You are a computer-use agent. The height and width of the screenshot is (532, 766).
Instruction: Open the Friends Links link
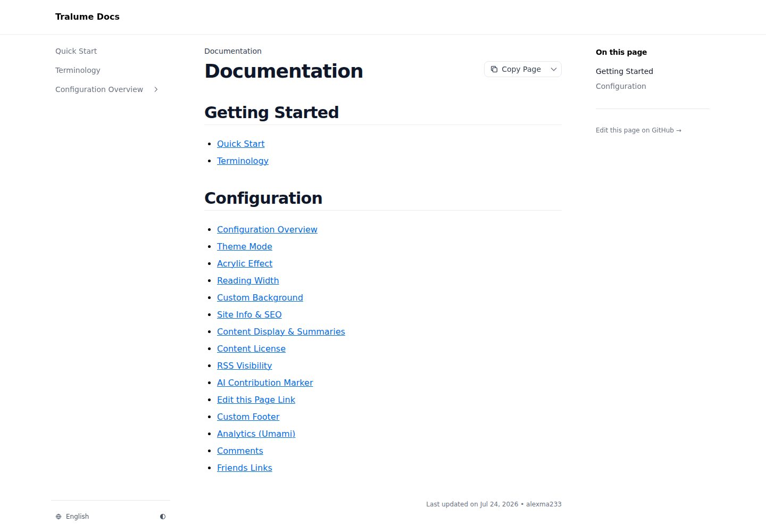pyautogui.click(x=245, y=468)
